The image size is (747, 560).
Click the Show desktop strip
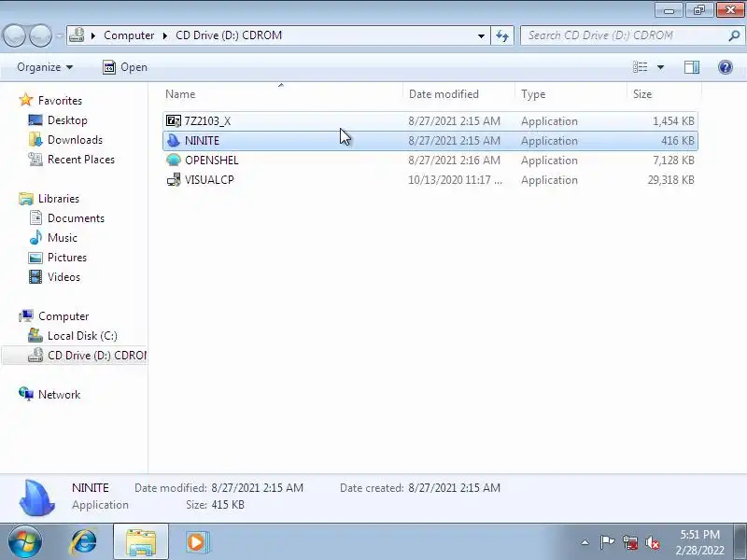[741, 542]
